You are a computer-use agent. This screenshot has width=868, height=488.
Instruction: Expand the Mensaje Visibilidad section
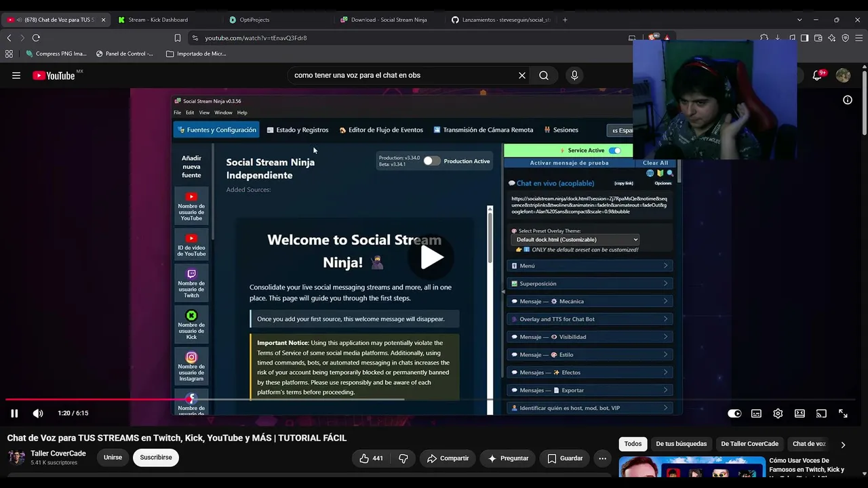[589, 337]
